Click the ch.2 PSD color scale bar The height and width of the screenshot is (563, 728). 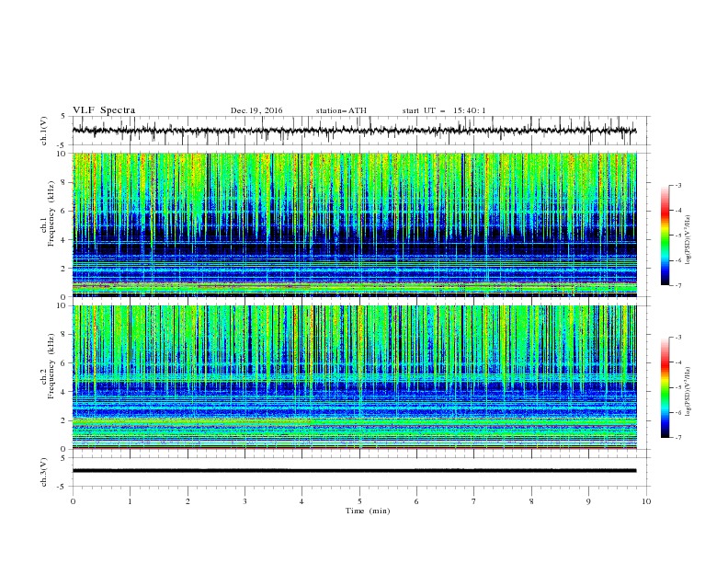coord(665,387)
